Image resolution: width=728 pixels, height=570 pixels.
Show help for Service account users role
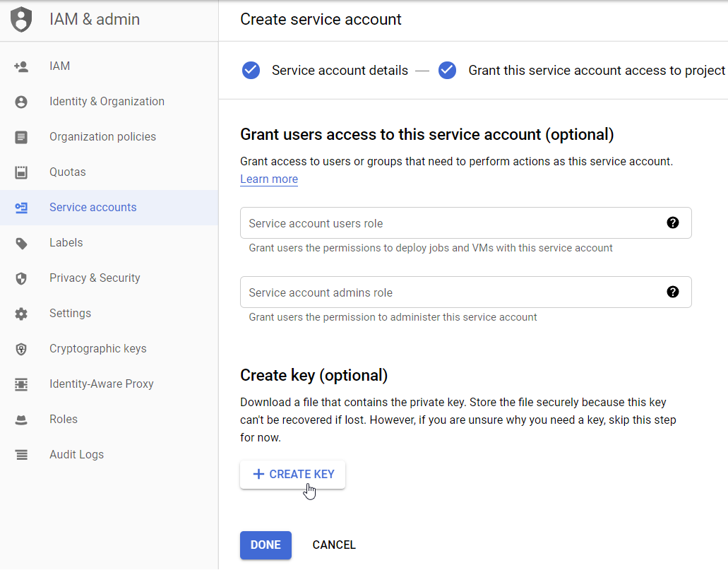(672, 222)
